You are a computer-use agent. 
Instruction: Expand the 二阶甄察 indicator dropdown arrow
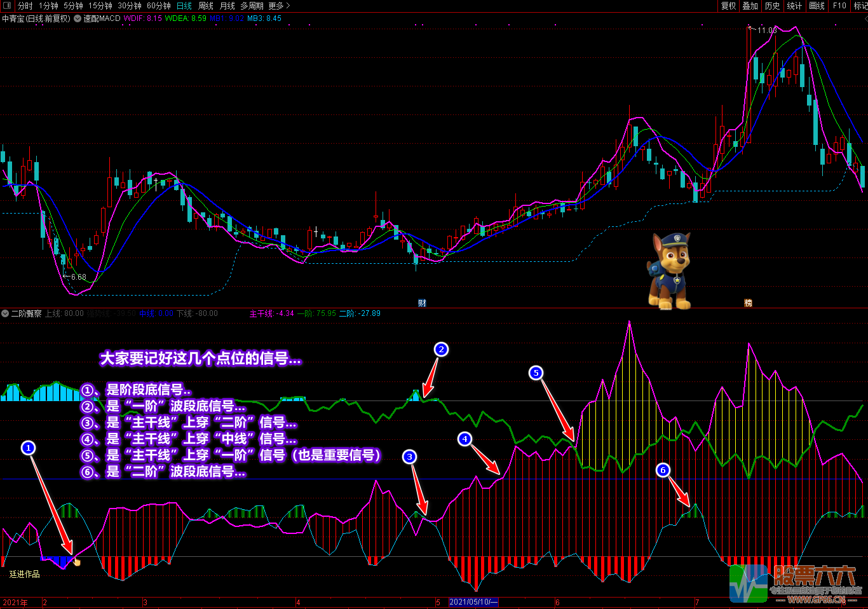[x=5, y=313]
